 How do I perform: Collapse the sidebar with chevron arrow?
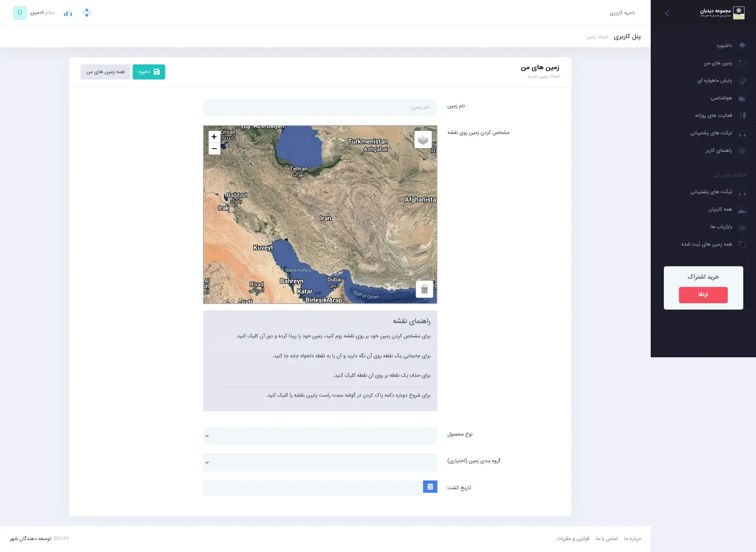(x=667, y=13)
